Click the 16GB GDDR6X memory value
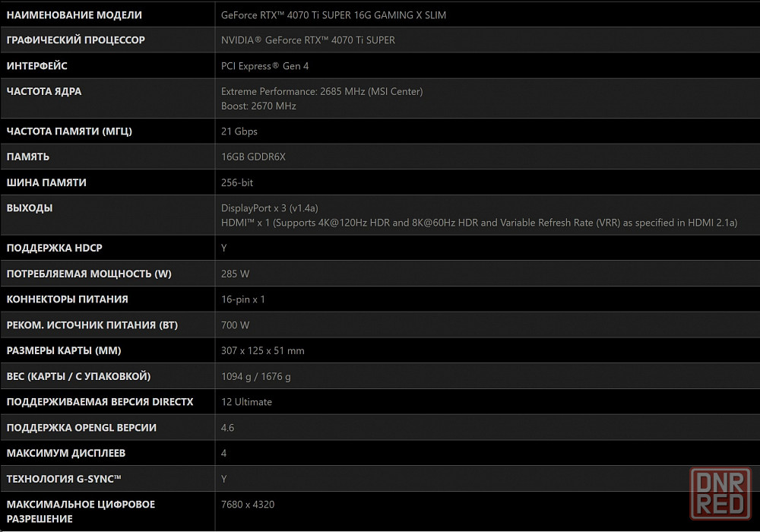760x532 pixels. pyautogui.click(x=253, y=157)
